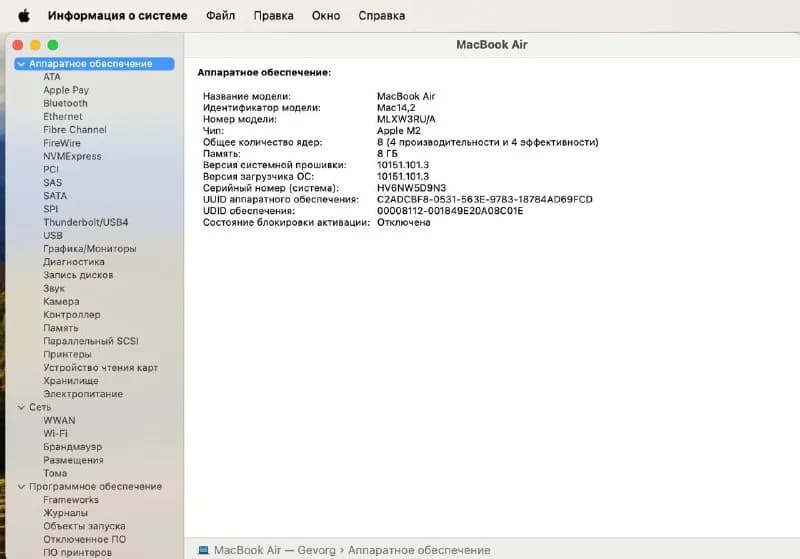Select Thunderbolt/USB4 in the sidebar
800x559 pixels.
pos(86,222)
